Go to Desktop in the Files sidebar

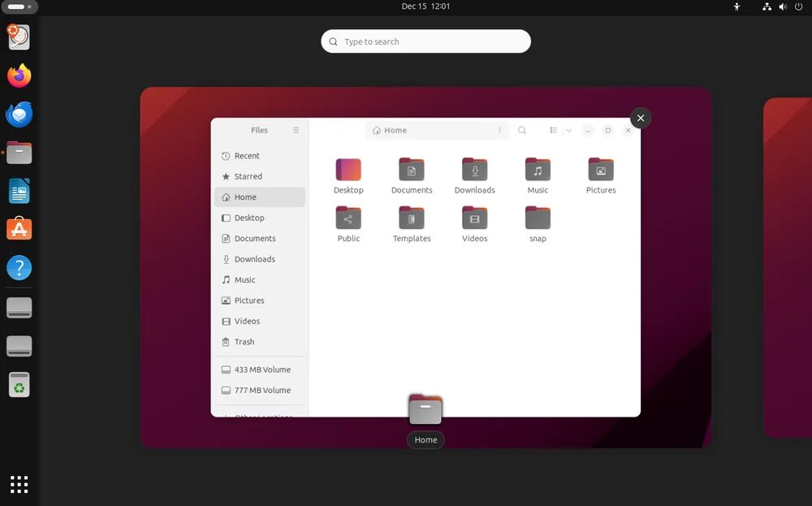pos(260,218)
